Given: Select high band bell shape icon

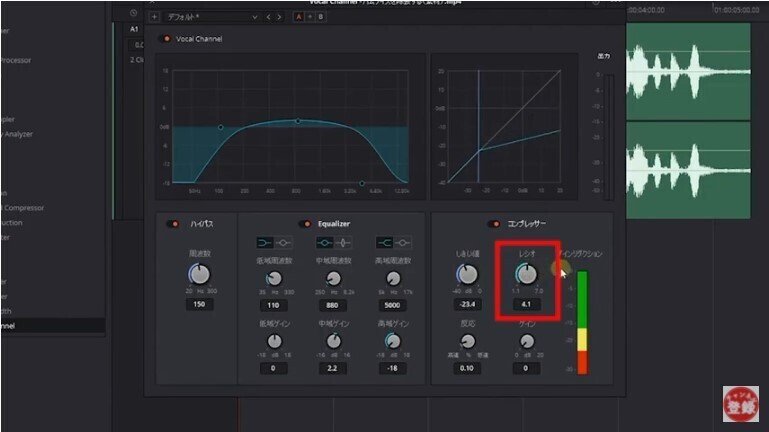Looking at the screenshot, I should (403, 243).
